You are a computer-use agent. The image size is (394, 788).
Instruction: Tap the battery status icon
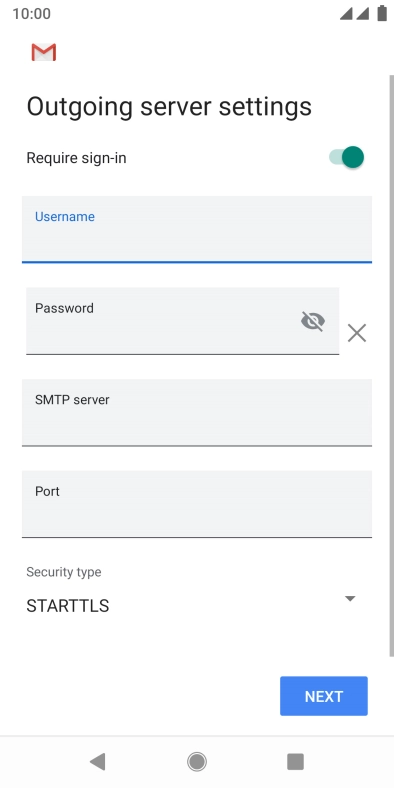382,14
